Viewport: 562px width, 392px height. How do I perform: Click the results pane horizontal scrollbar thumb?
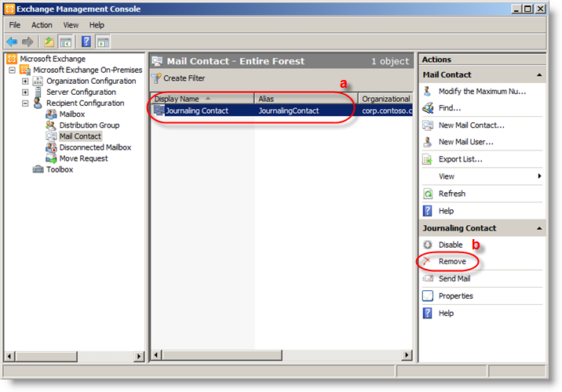(222, 355)
